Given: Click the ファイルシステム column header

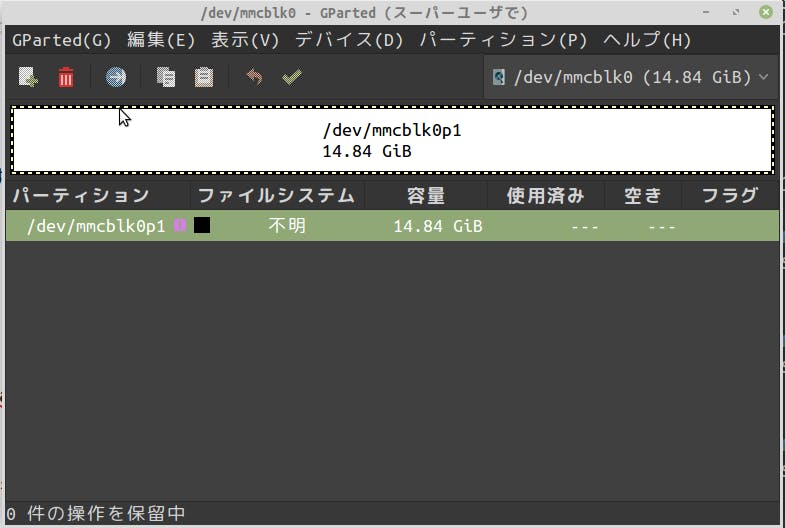Looking at the screenshot, I should tap(276, 195).
